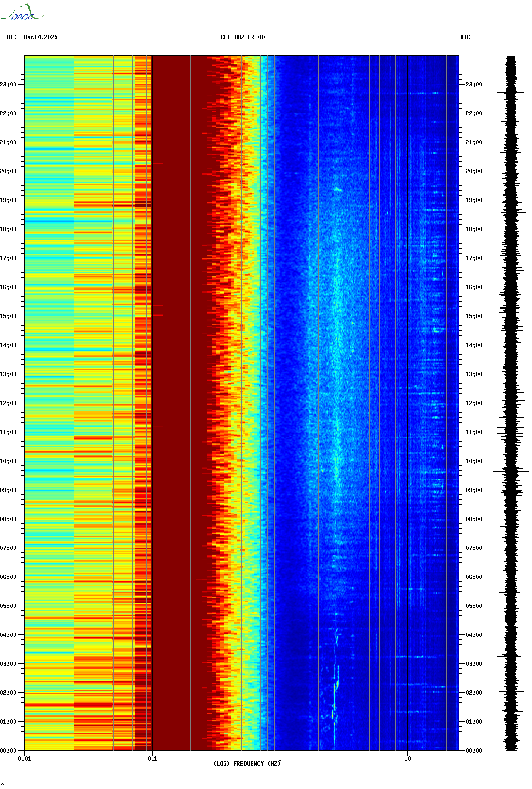
Task: Select the 15:00 marker on left axis
Action: coord(9,316)
